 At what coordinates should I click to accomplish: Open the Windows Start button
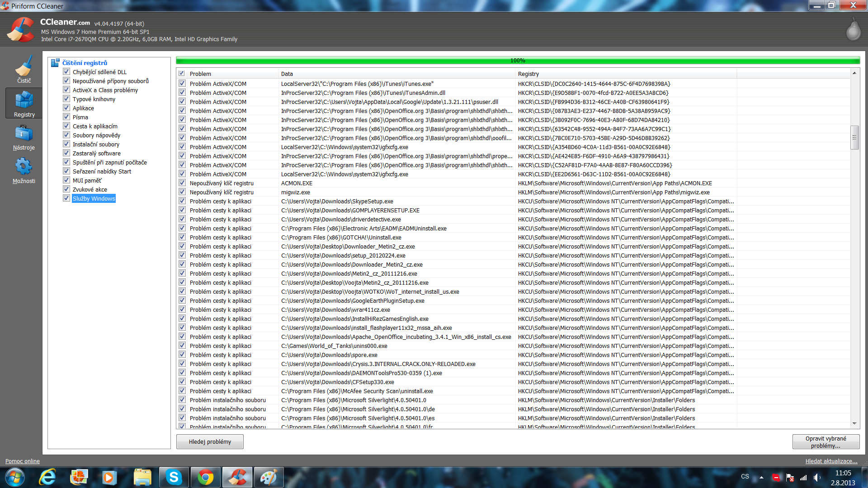tap(14, 477)
